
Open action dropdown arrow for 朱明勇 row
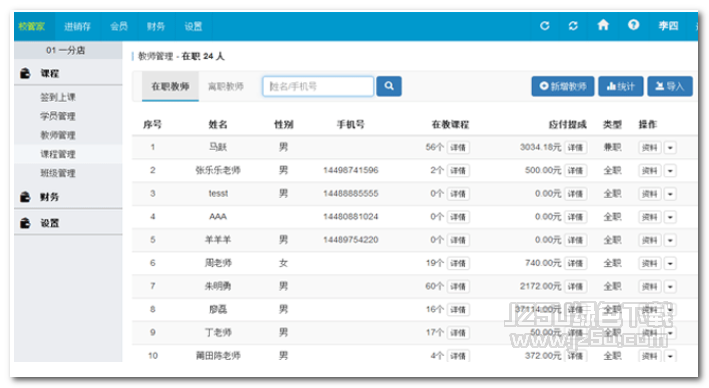(x=670, y=286)
